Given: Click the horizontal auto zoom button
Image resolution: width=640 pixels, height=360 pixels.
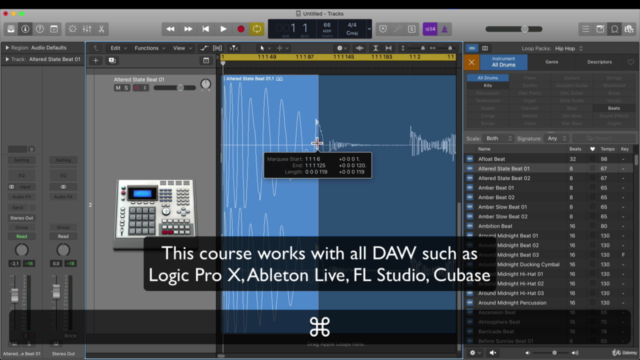Looking at the screenshot, I should tap(389, 48).
